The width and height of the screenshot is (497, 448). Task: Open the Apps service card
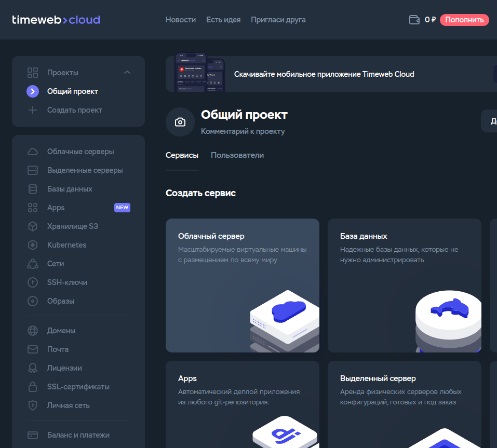pos(243,404)
